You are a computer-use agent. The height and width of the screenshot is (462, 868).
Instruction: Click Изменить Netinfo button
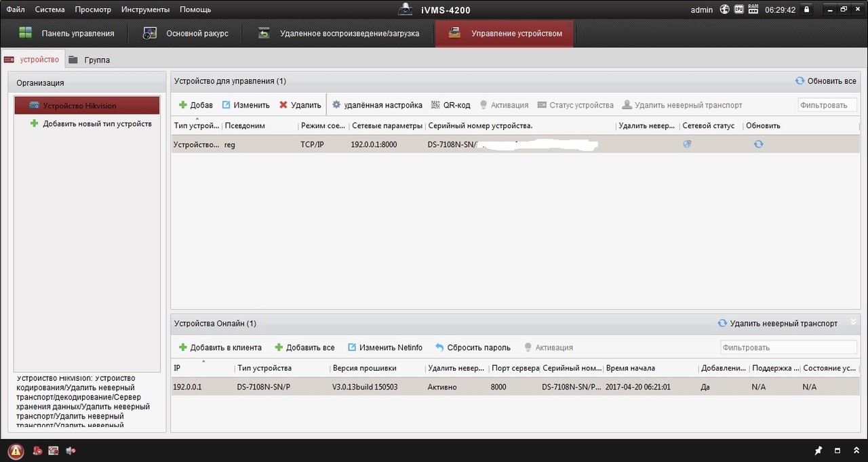pos(385,348)
